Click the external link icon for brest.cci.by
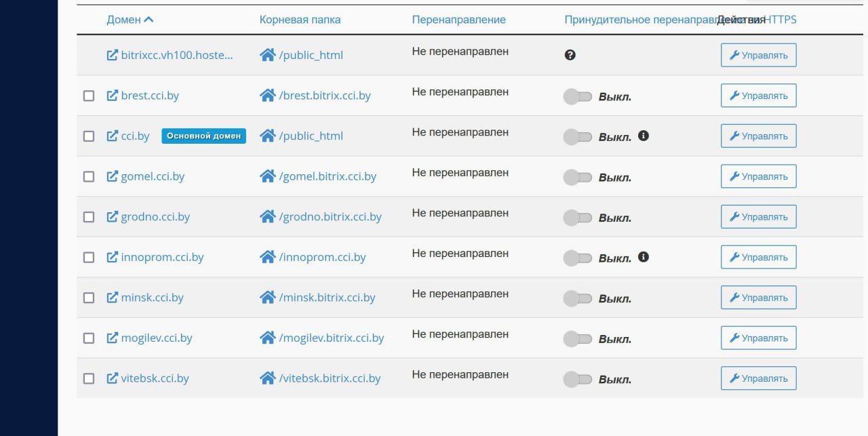 [x=113, y=96]
